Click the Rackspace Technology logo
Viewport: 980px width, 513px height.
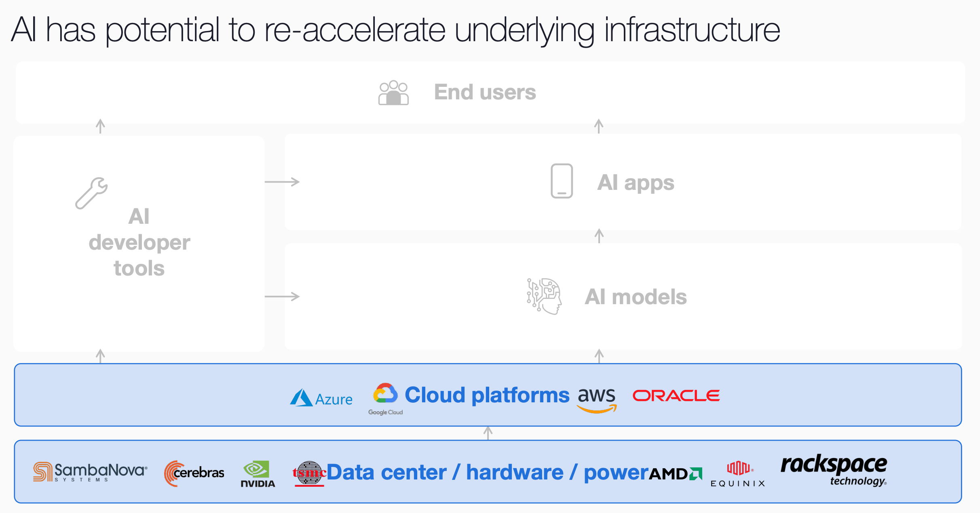[x=834, y=470]
